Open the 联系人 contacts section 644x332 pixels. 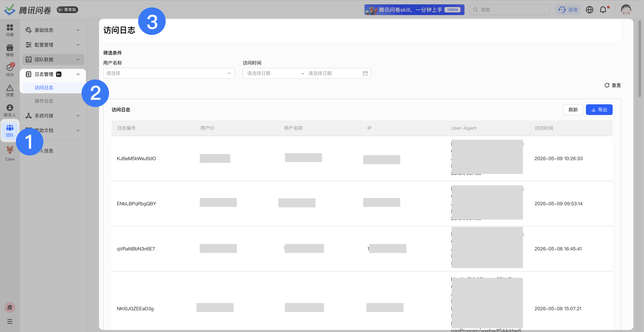pyautogui.click(x=10, y=110)
